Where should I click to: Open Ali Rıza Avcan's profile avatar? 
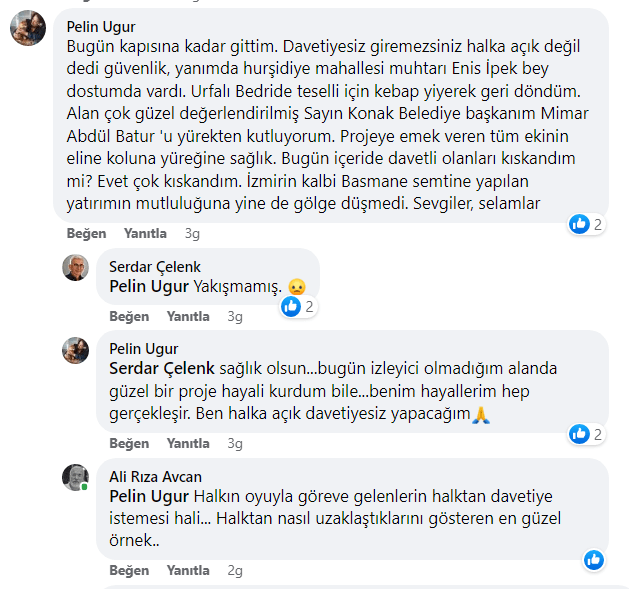click(76, 476)
